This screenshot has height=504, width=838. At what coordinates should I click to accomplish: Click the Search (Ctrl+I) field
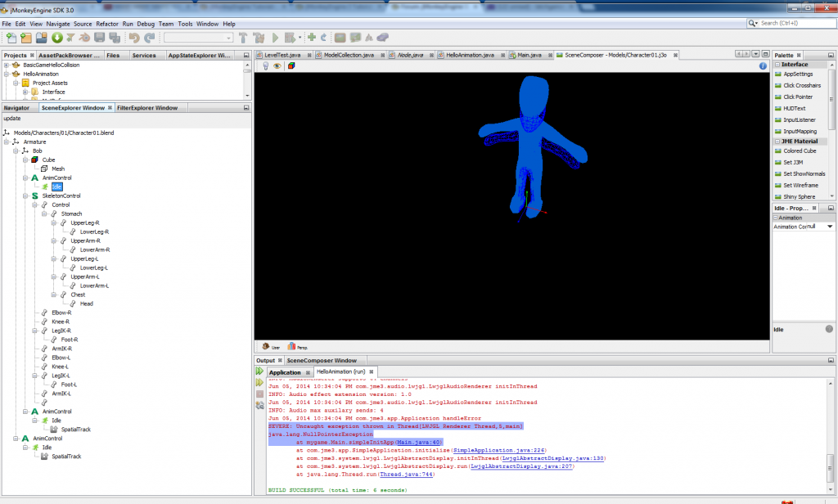click(796, 23)
